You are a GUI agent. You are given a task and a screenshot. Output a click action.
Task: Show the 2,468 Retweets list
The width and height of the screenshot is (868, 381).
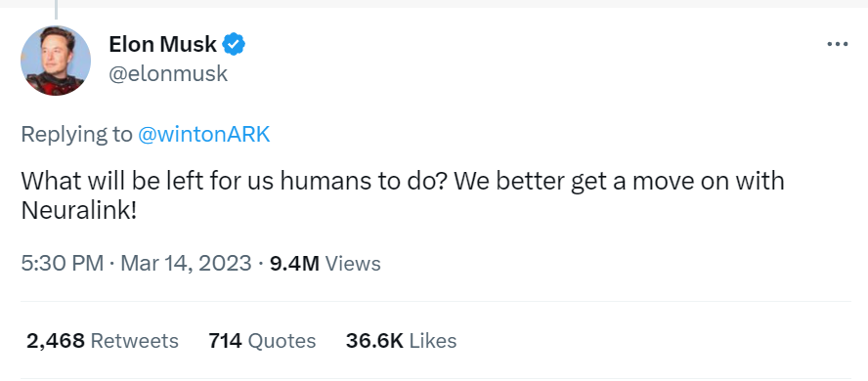[x=103, y=341]
